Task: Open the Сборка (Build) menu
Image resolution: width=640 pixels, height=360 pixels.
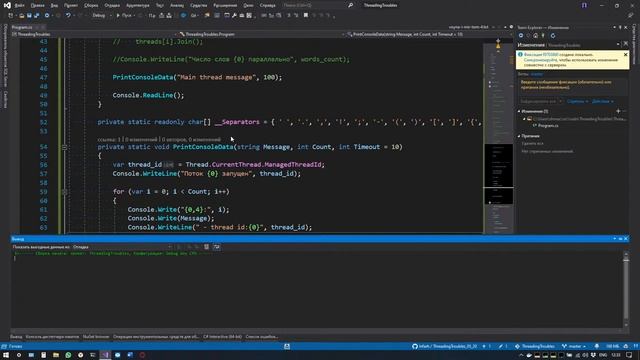Action: 91,5
